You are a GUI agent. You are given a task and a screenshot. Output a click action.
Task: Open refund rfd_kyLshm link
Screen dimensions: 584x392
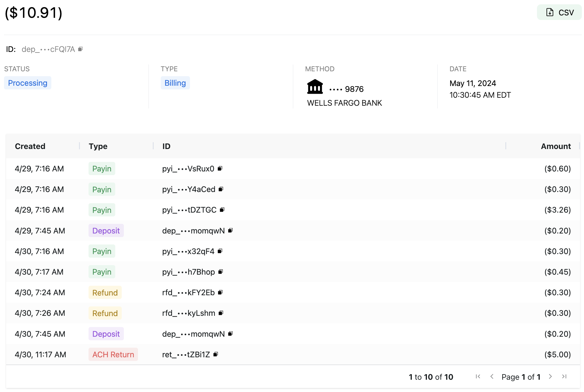point(189,313)
